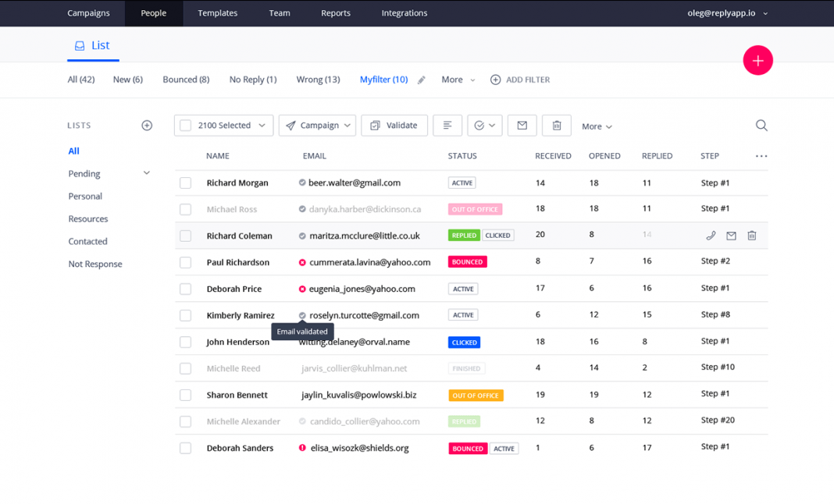This screenshot has height=504, width=834.
Task: Open the 2100 Selected dropdown arrow
Action: 262,126
